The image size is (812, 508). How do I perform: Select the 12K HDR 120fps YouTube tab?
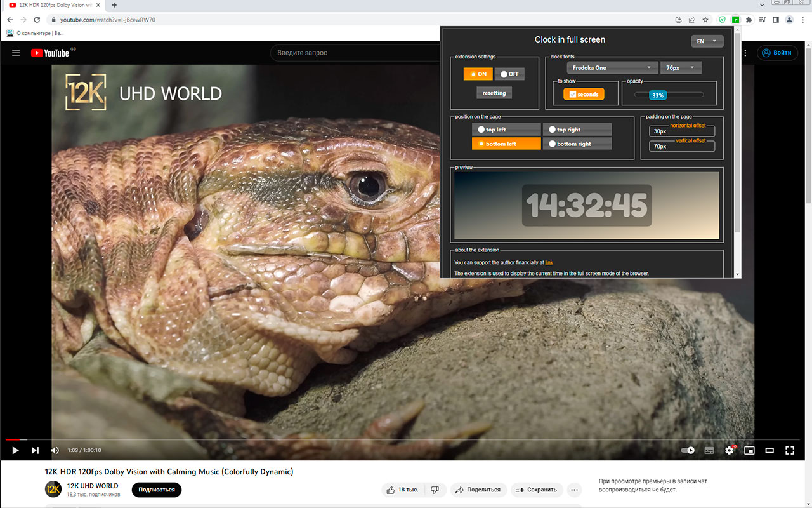pyautogui.click(x=55, y=5)
